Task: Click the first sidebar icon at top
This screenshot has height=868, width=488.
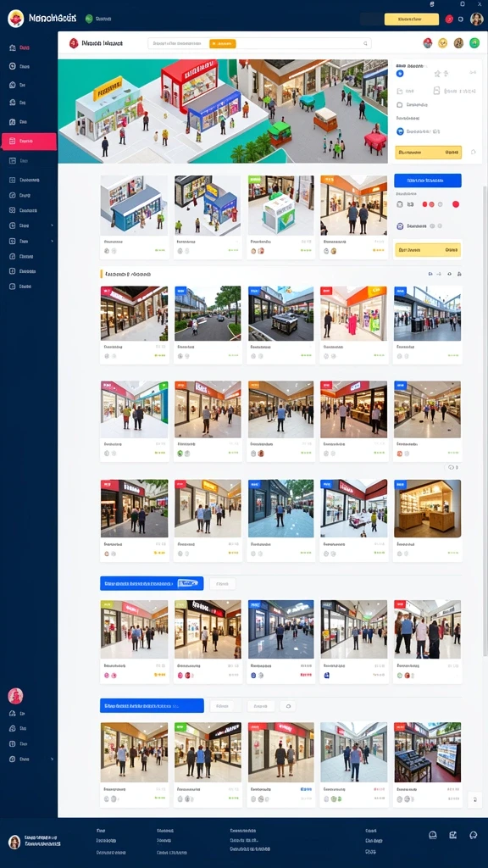Action: coord(12,48)
